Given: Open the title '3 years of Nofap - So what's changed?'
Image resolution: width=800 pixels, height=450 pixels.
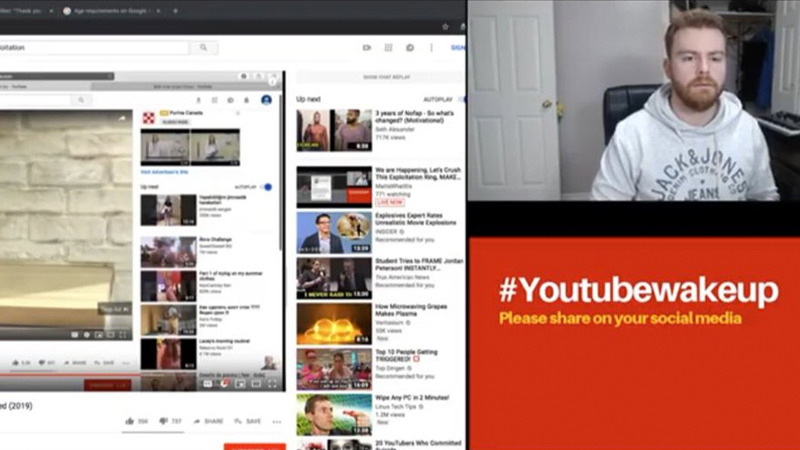Looking at the screenshot, I should (414, 117).
